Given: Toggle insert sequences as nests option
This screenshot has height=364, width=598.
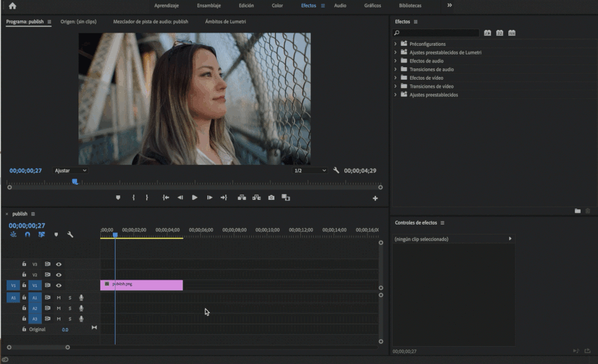Looking at the screenshot, I should coord(13,234).
